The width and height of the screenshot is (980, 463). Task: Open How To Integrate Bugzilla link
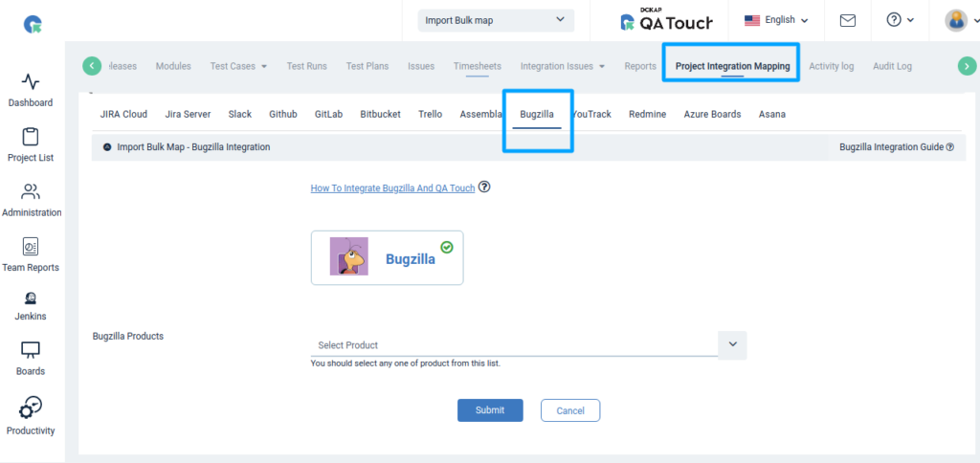click(x=392, y=188)
